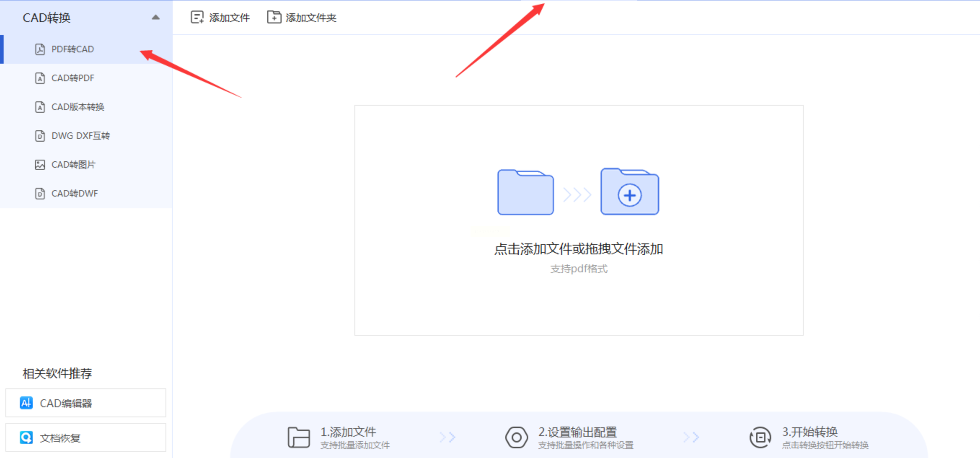Select the PDF转CAD menu item
The height and width of the screenshot is (458, 980).
point(87,49)
